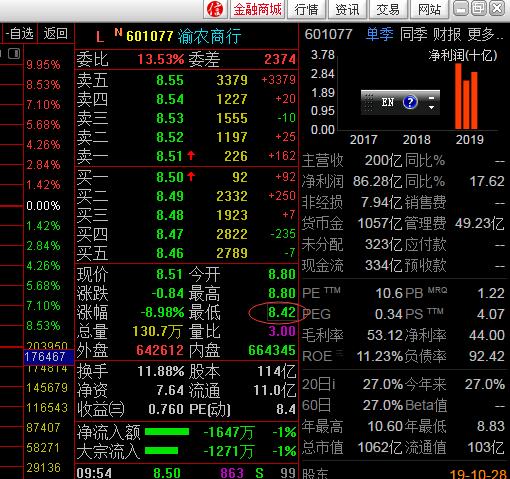
Task: Switch to the 财报 tab
Action: (x=447, y=34)
